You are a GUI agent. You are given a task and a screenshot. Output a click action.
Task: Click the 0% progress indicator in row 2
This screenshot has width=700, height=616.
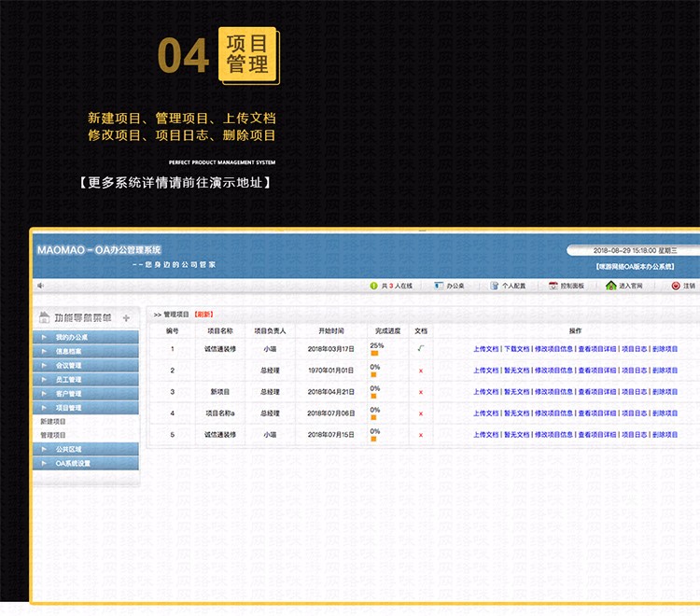click(x=373, y=374)
